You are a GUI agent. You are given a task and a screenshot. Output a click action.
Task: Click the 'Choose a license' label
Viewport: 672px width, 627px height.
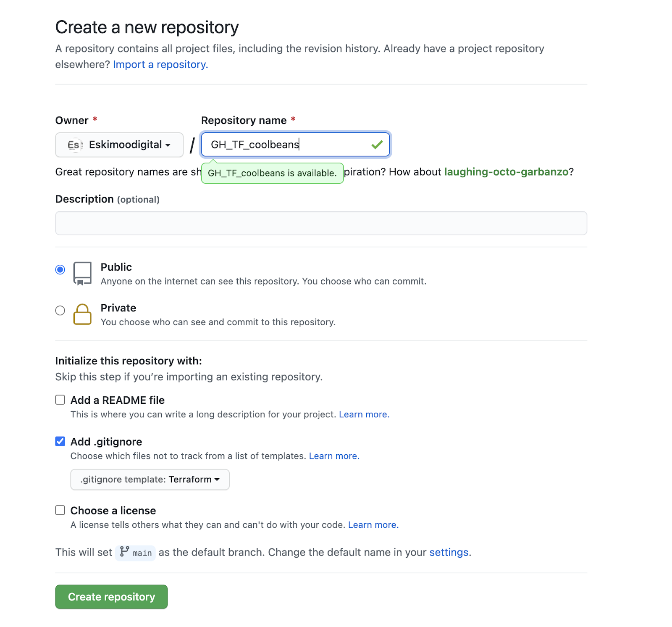113,511
